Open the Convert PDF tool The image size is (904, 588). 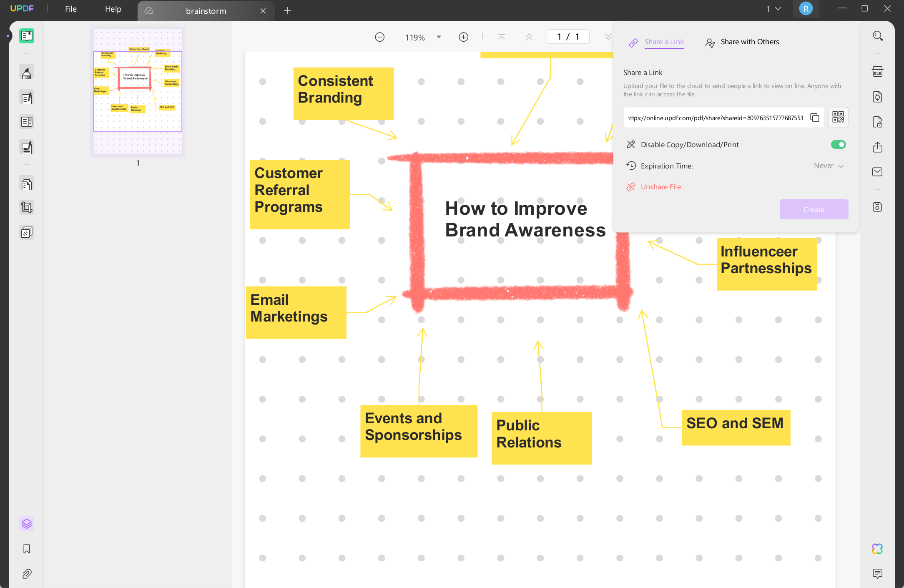[x=877, y=97]
